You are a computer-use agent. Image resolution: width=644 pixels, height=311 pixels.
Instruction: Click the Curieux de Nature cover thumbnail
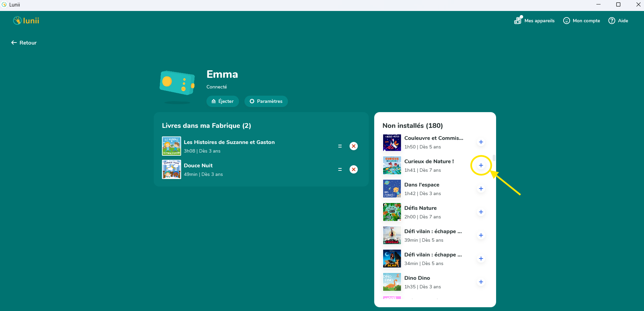(392, 165)
